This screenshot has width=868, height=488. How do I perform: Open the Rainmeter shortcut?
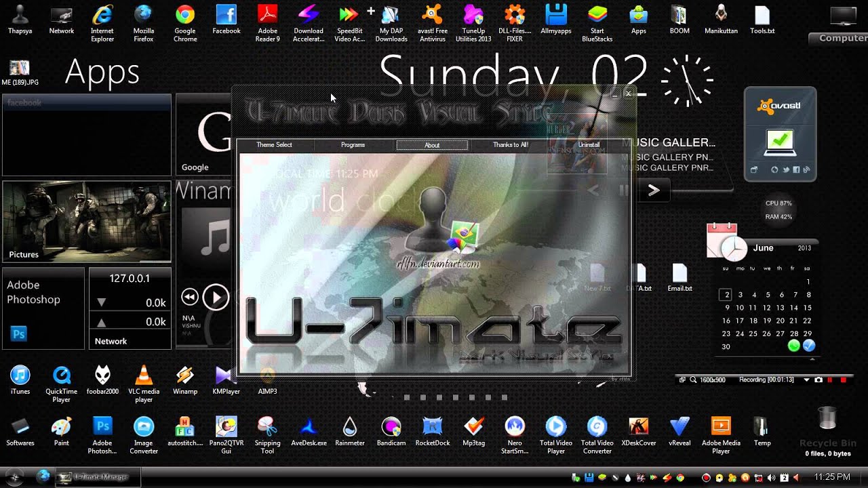click(350, 432)
